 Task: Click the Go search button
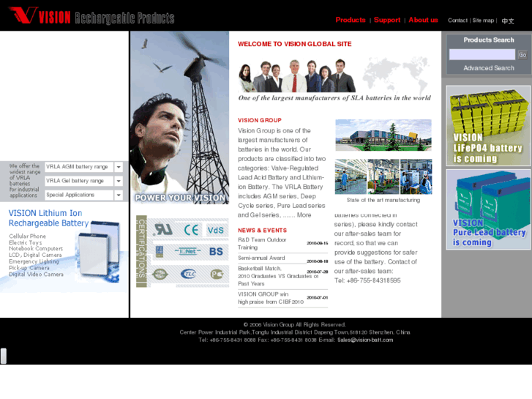click(522, 55)
